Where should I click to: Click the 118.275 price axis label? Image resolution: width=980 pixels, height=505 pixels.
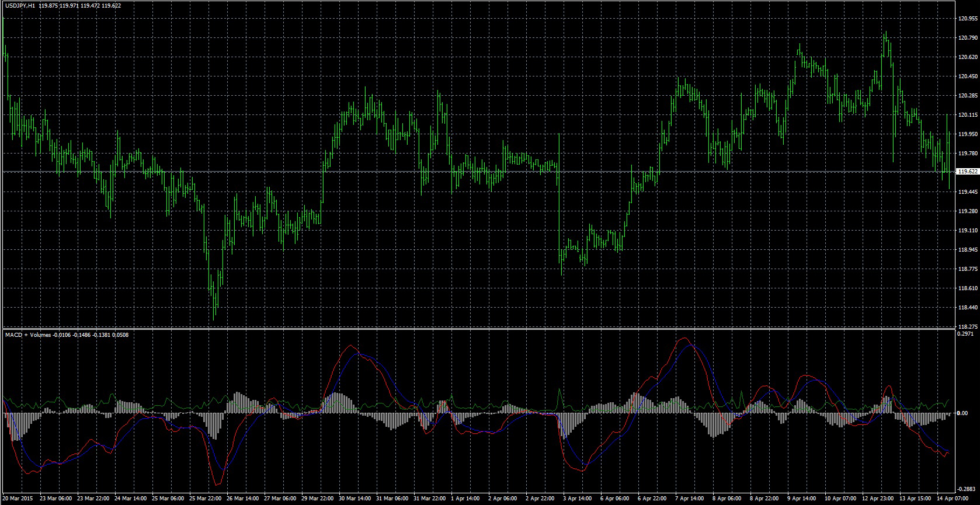[x=968, y=326]
